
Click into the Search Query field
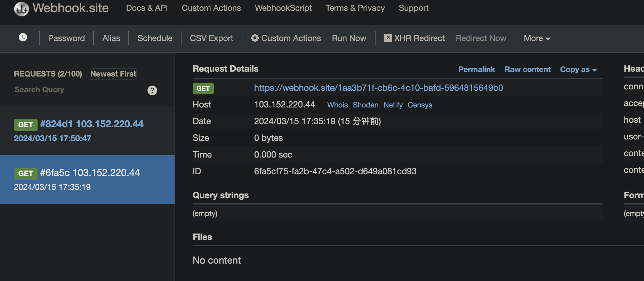(x=77, y=90)
